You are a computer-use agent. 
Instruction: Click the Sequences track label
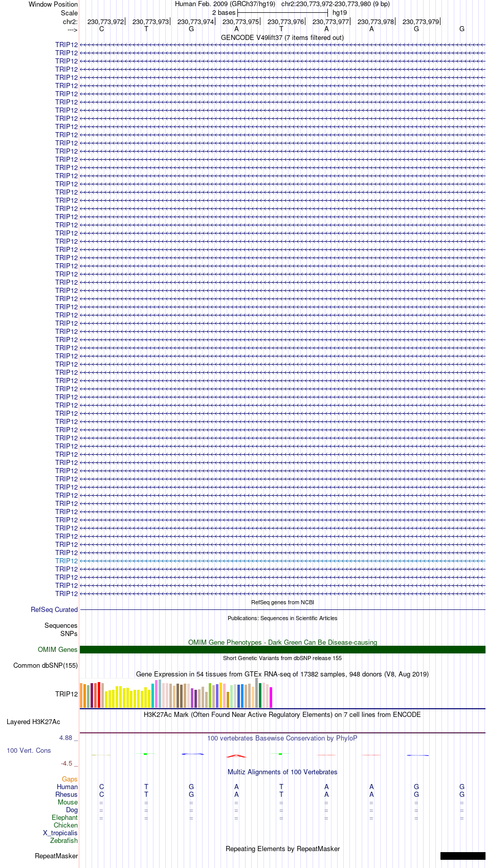click(x=61, y=625)
